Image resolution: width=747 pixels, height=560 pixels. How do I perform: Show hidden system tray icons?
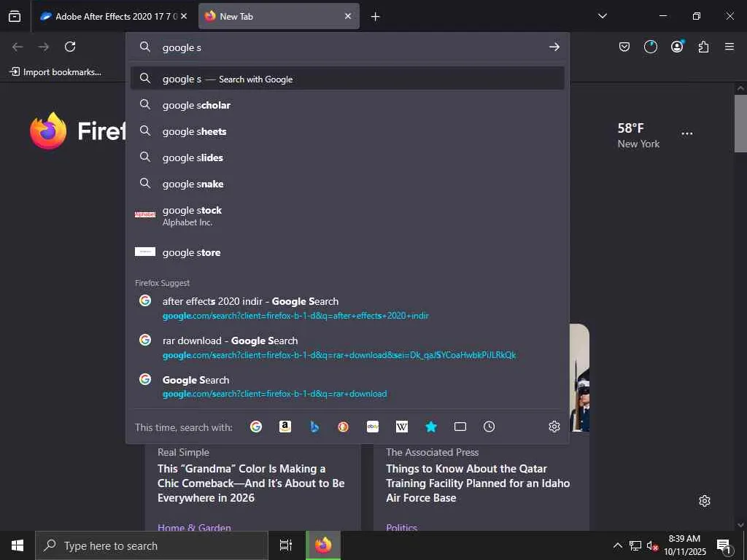tap(617, 545)
